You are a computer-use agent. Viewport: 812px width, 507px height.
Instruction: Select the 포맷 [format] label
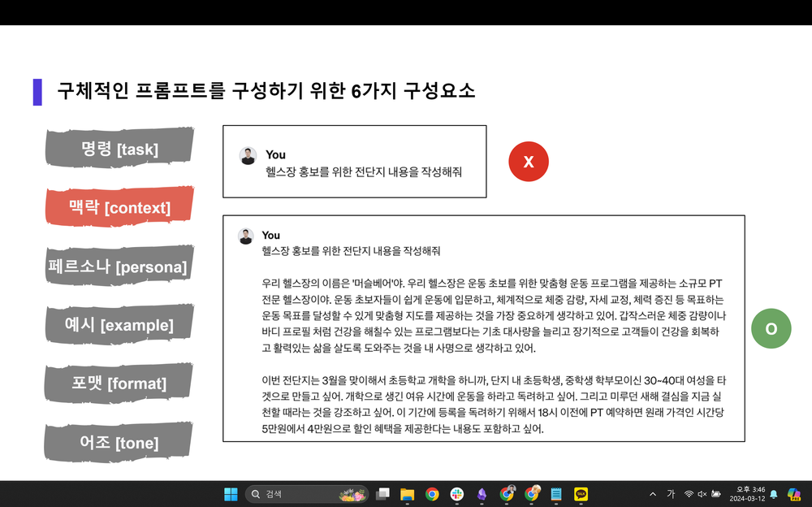tap(119, 383)
